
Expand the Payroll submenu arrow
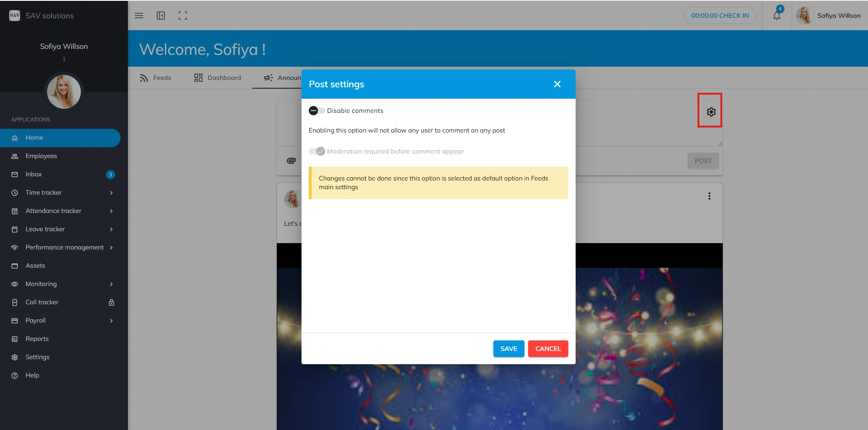(111, 321)
